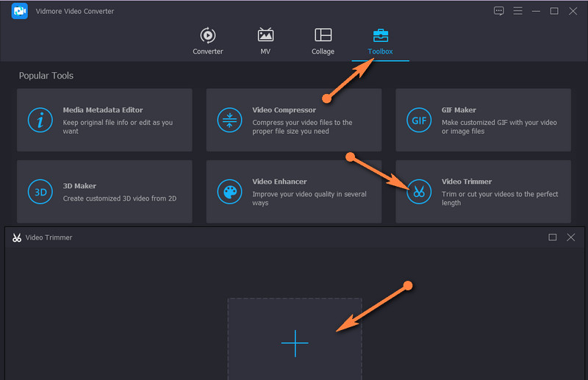Click the GIF Maker icon
Image resolution: width=588 pixels, height=380 pixels.
coord(419,120)
